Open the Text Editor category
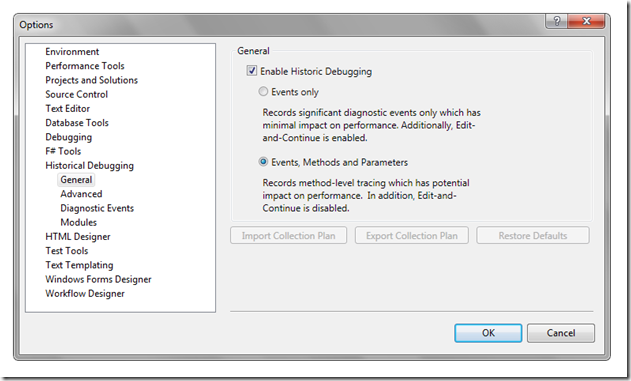The width and height of the screenshot is (631, 381). (x=68, y=108)
